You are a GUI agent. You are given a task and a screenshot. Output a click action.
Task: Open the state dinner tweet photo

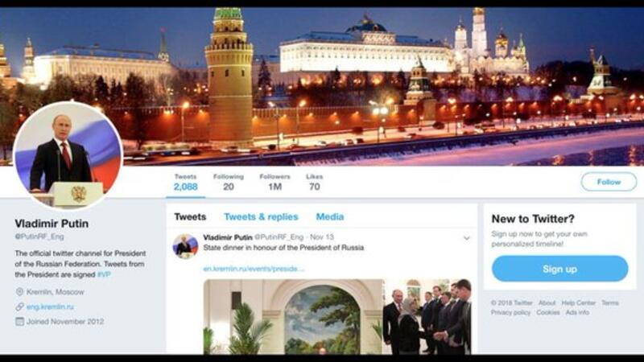point(337,317)
